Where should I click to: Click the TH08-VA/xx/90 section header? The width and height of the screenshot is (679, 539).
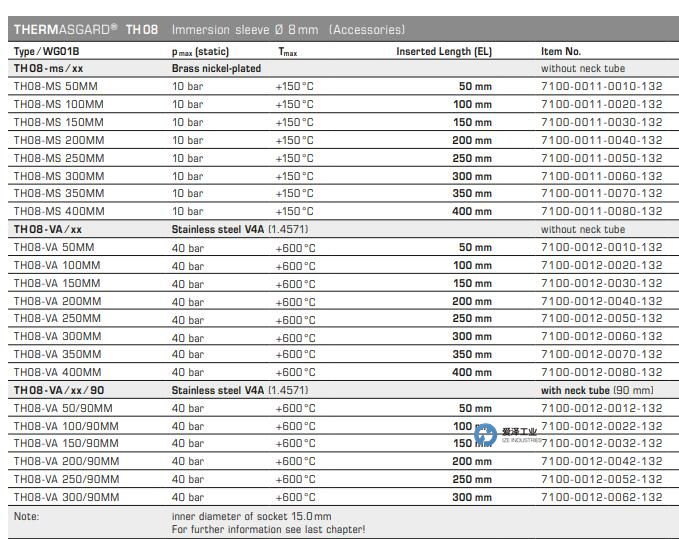[56, 390]
